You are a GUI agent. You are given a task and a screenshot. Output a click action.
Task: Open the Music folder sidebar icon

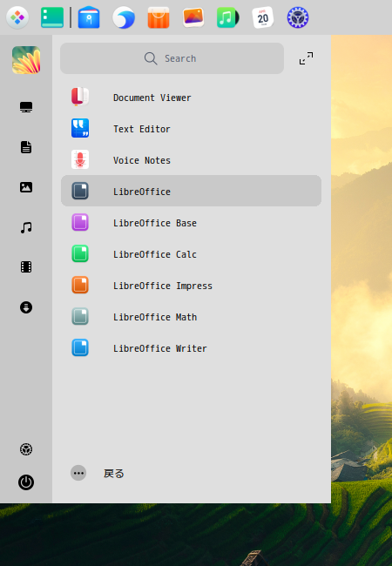coord(26,227)
